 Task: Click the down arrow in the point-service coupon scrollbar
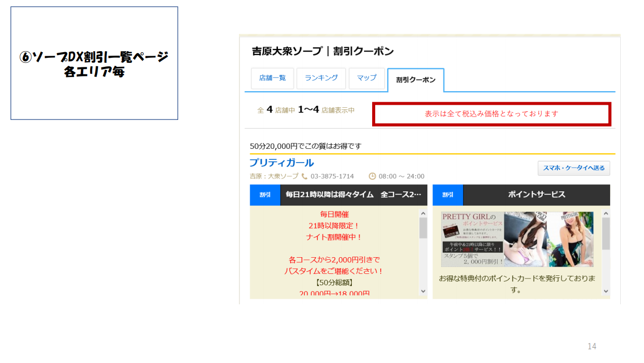tap(606, 291)
